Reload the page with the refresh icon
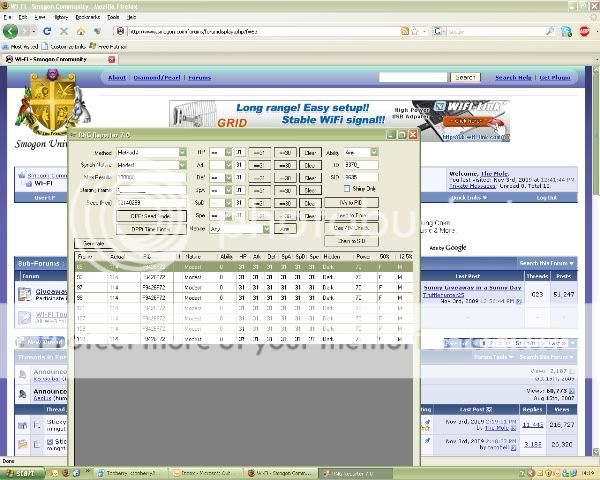Viewport: 600px width, 480px height. pyautogui.click(x=47, y=31)
